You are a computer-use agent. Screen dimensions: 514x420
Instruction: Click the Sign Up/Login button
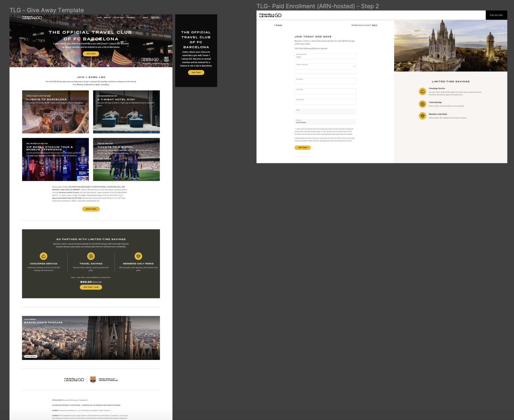click(496, 15)
